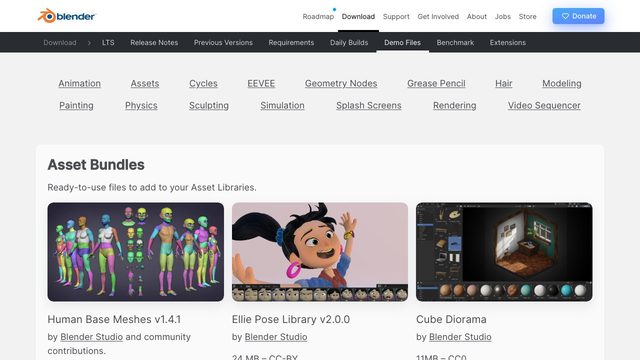640x360 pixels.
Task: Open Blender Studio link under Cube Diorama
Action: (460, 337)
